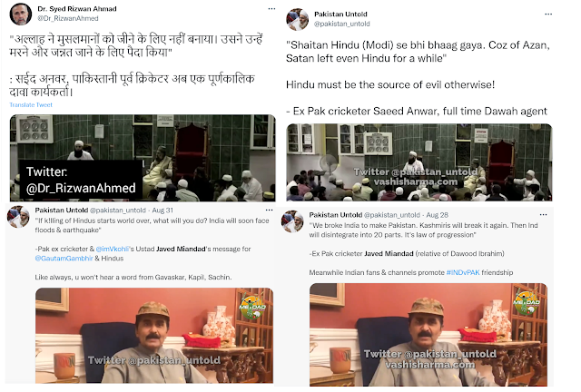Image resolution: width=581 pixels, height=392 pixels.
Task: Click Pakistan Untold avatar on Aug 28 tweet
Action: [x=292, y=221]
